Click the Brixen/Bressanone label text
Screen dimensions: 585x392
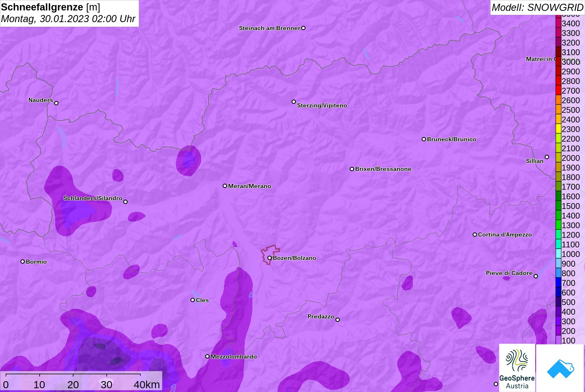[383, 169]
